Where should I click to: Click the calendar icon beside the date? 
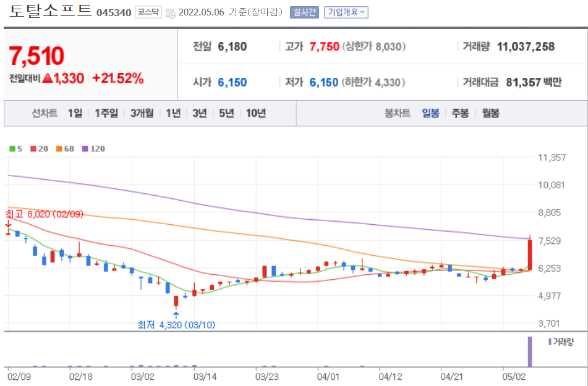click(171, 13)
